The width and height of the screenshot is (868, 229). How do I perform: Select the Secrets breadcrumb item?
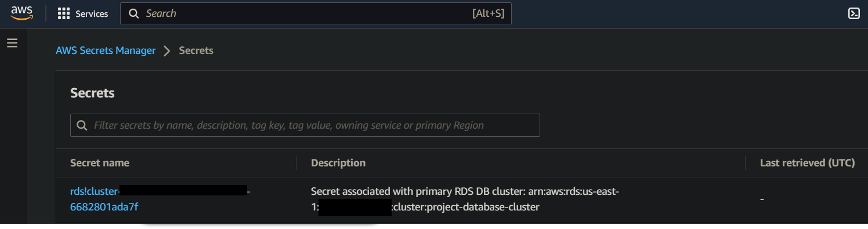(196, 50)
